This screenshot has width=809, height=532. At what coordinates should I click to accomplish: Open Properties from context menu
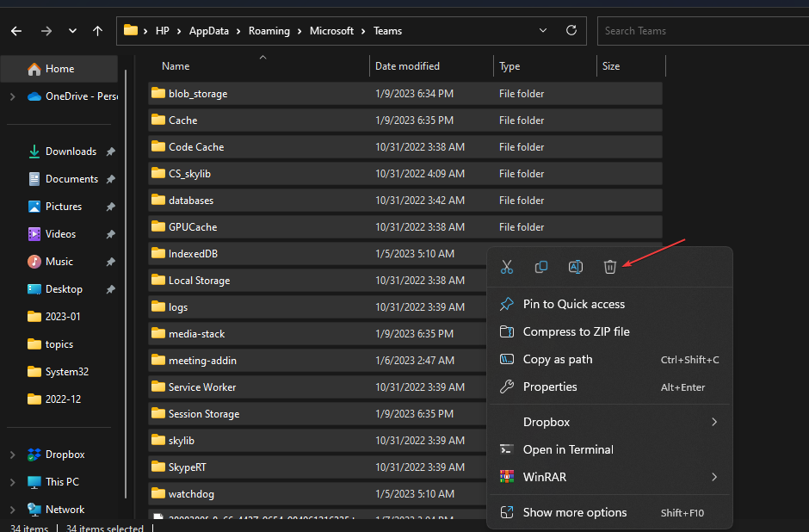click(x=609, y=387)
